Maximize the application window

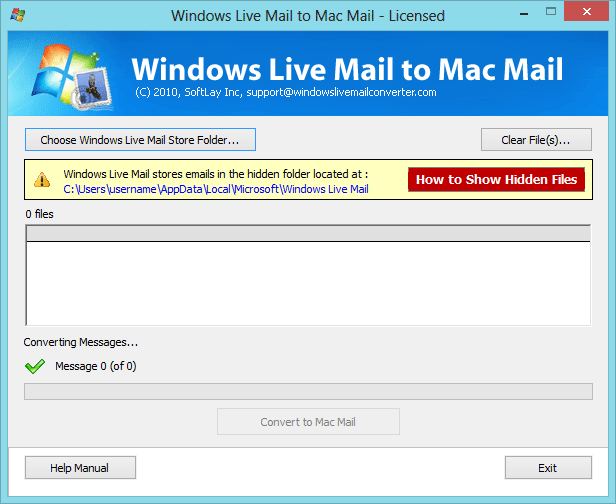(551, 12)
